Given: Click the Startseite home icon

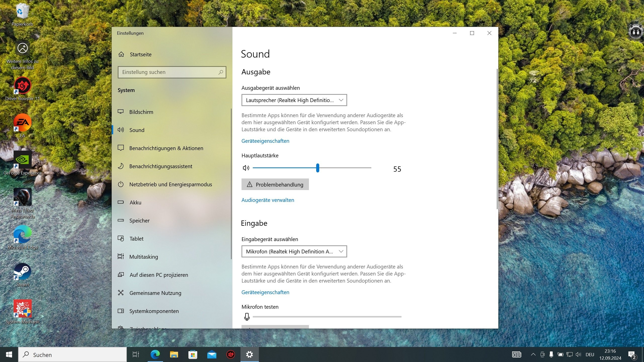Looking at the screenshot, I should tap(121, 54).
